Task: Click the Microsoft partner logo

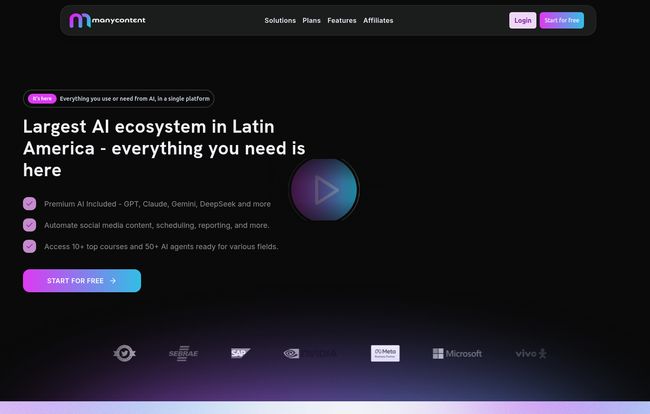Action: [x=457, y=353]
